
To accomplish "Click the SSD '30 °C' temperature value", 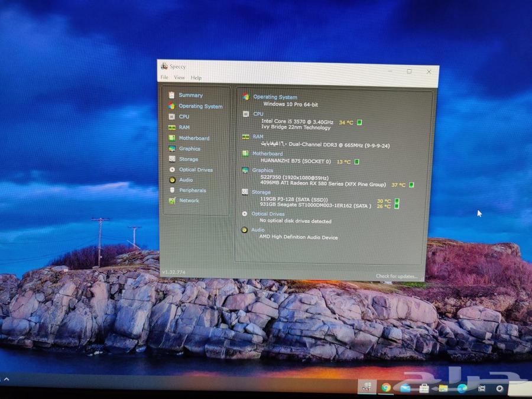I will coord(384,201).
